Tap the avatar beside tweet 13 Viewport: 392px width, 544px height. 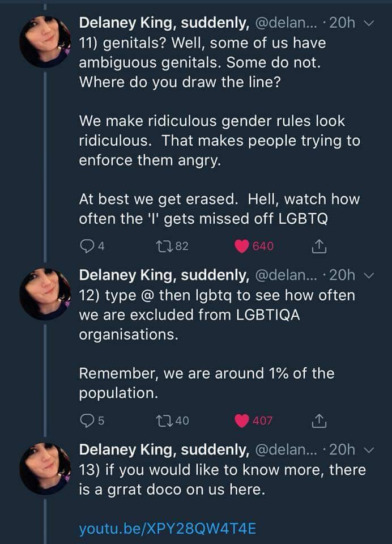45,469
